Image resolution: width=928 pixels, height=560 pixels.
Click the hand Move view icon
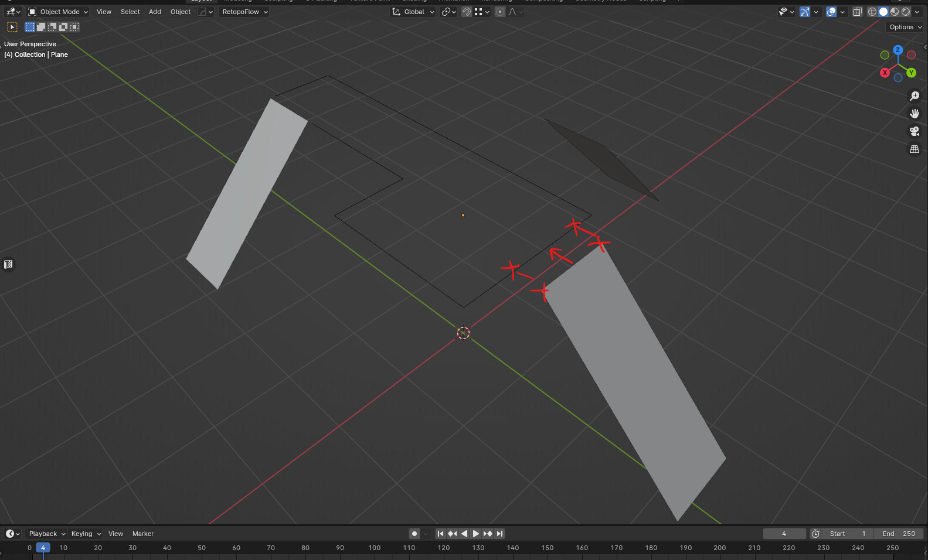pyautogui.click(x=915, y=114)
